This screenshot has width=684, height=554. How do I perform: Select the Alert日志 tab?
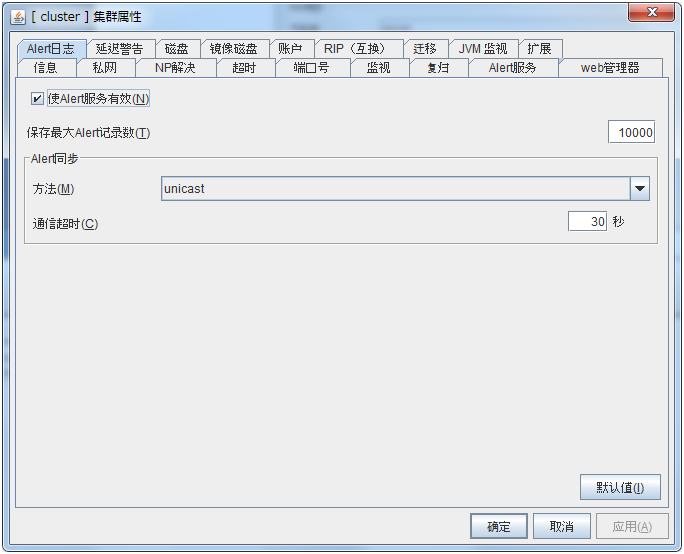[51, 49]
